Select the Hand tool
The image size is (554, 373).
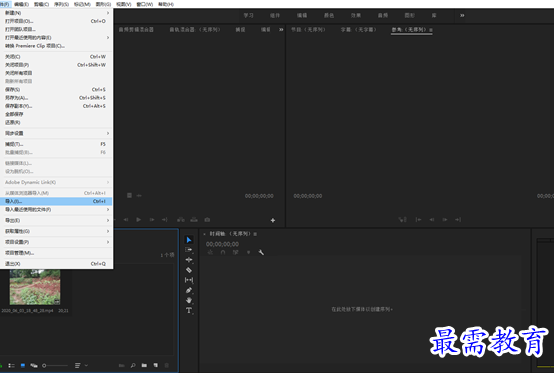coord(189,300)
